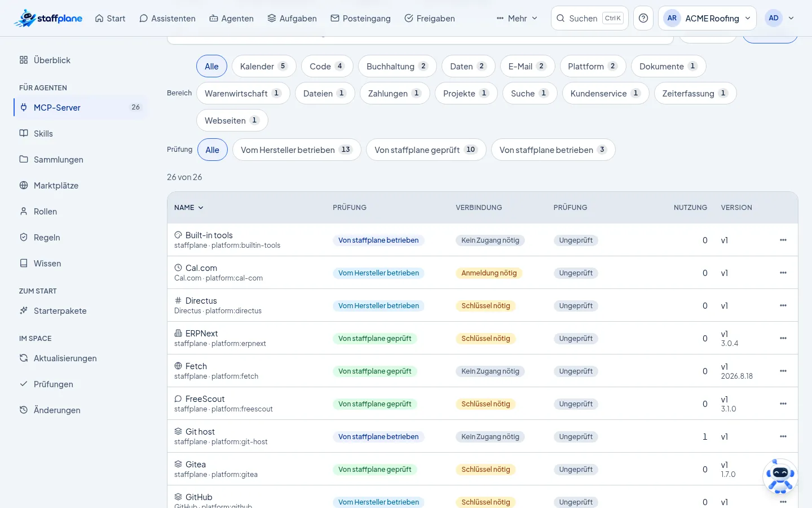This screenshot has height=508, width=812.
Task: Click the Suchen search field
Action: (x=589, y=18)
